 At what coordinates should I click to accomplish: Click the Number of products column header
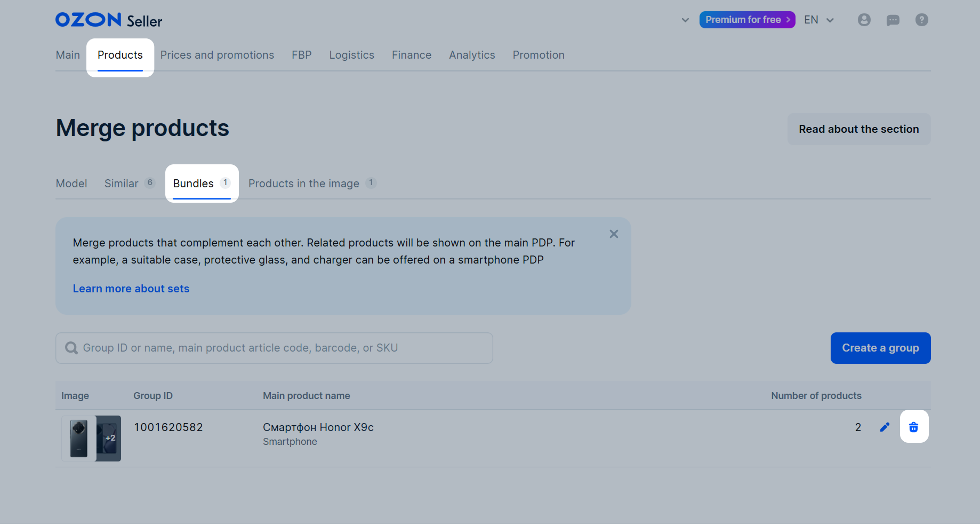click(x=816, y=396)
